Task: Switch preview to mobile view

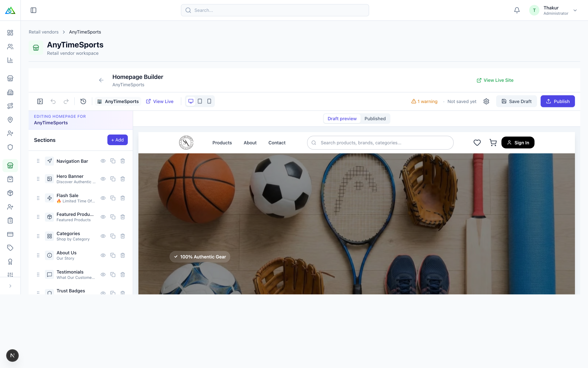Action: click(209, 101)
